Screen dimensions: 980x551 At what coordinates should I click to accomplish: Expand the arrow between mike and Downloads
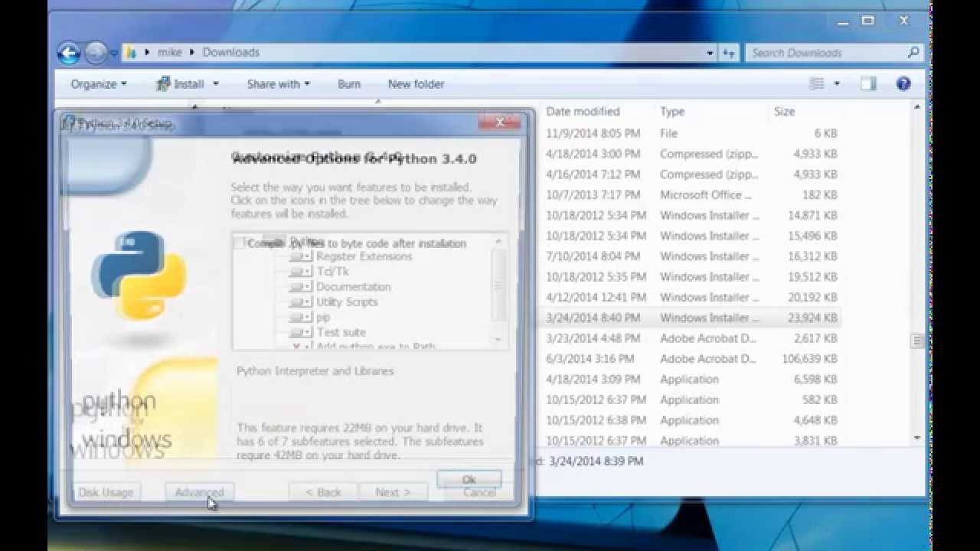pyautogui.click(x=192, y=53)
